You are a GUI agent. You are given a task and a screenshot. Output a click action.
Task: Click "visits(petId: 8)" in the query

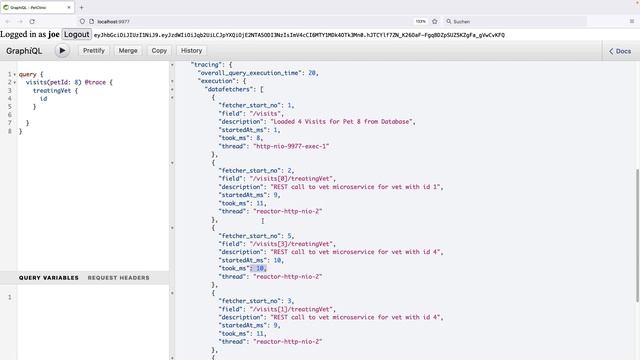[x=53, y=82]
